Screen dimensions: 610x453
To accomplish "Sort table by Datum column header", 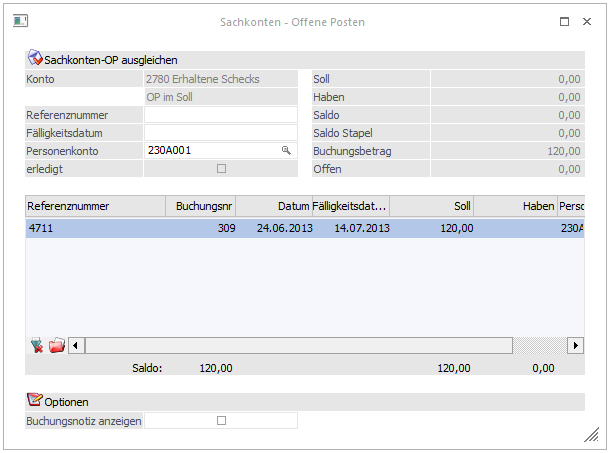I will 274,206.
